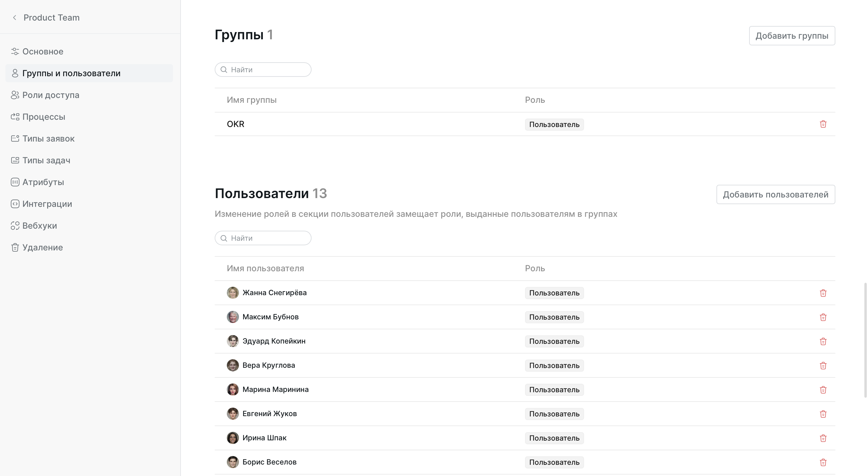
Task: Open role dropdown for Вера Круглова
Action: [x=554, y=366]
